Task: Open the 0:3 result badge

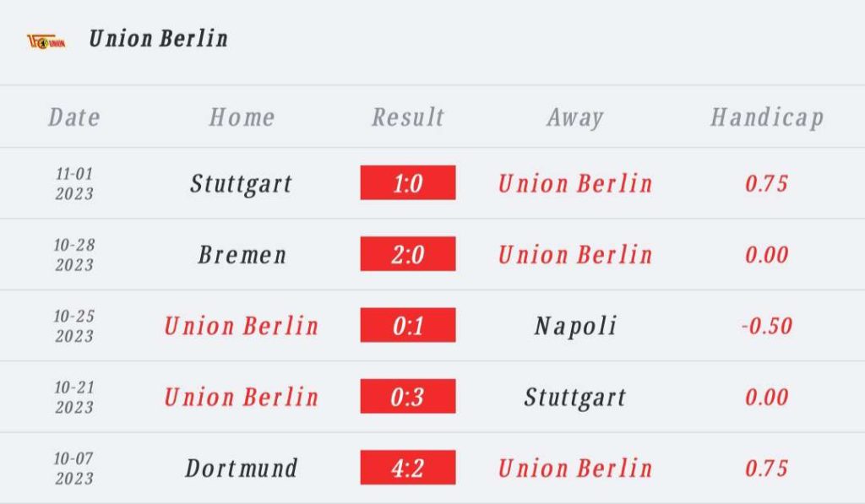Action: click(408, 397)
